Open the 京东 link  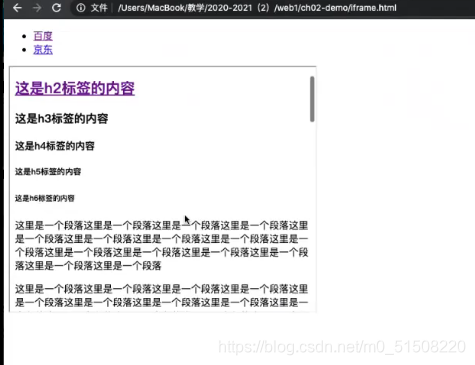43,50
